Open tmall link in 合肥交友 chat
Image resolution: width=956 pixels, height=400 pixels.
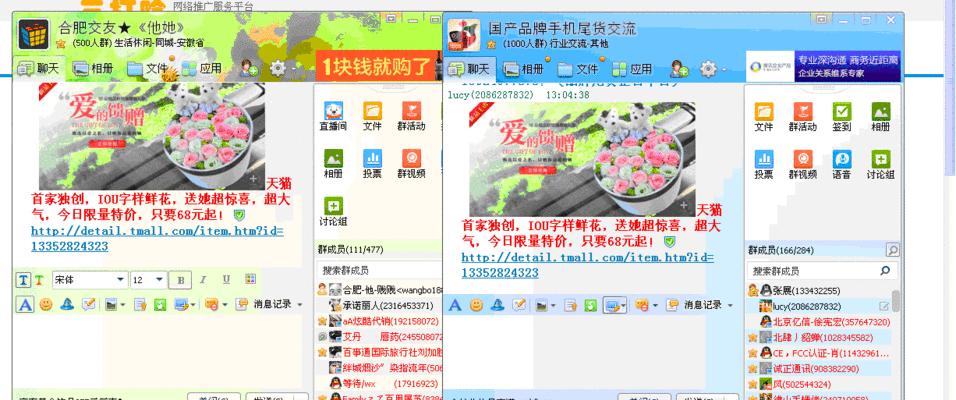157,238
